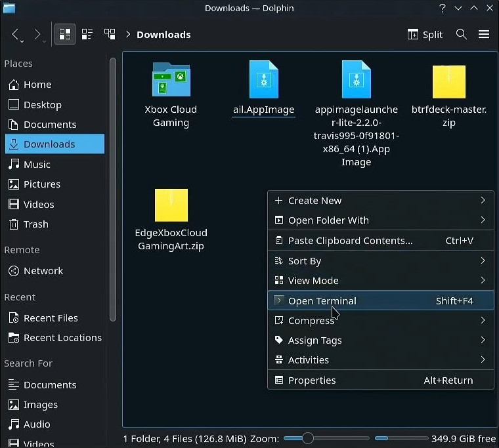
Task: Click the btrfdeck-master.zip file name
Action: click(x=448, y=116)
